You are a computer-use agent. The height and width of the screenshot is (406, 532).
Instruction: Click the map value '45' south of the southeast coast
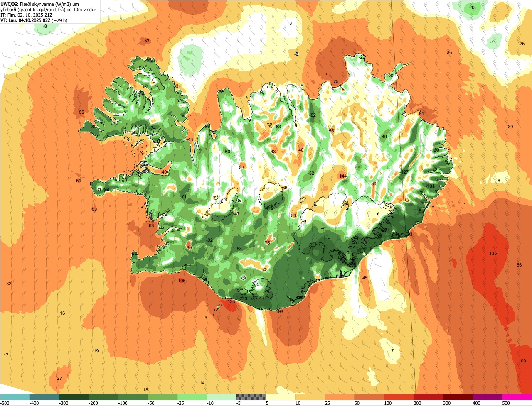[x=365, y=278]
